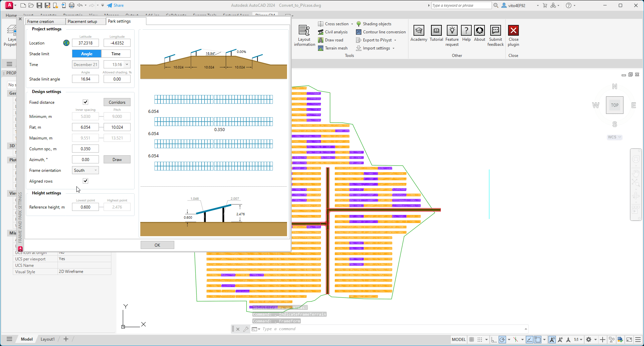Open a drawing with the folder icon
Viewport: 644px width, 346px height.
coord(31,5)
